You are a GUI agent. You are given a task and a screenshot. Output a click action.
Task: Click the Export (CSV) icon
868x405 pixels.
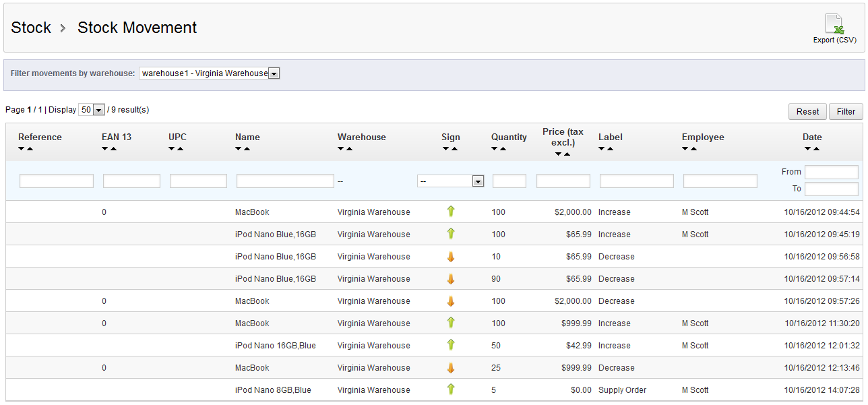[x=834, y=24]
